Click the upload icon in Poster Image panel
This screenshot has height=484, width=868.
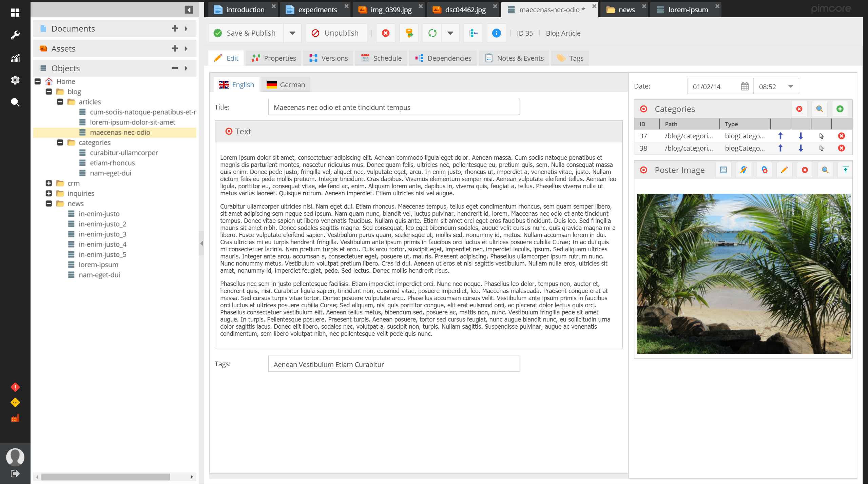[x=845, y=170]
